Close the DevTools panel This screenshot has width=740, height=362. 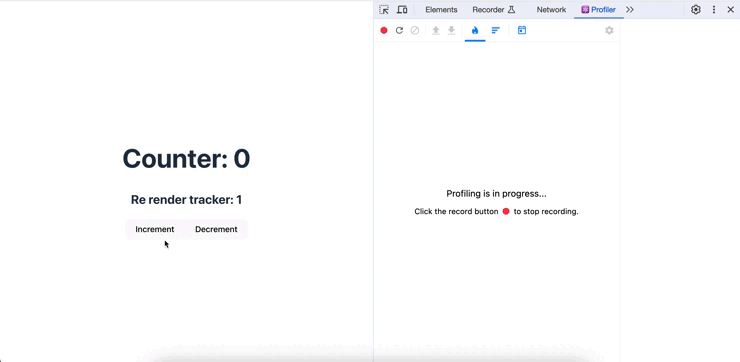point(730,9)
